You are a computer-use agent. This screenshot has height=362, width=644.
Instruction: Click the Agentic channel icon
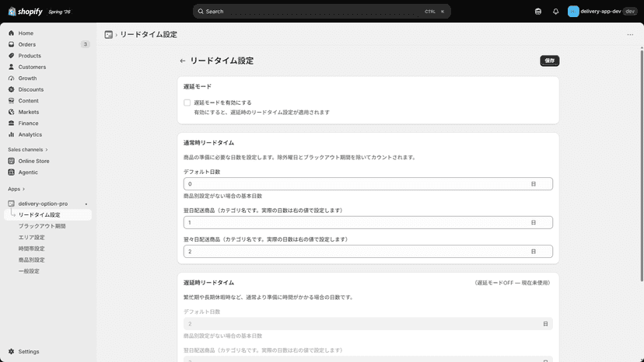[x=11, y=172]
